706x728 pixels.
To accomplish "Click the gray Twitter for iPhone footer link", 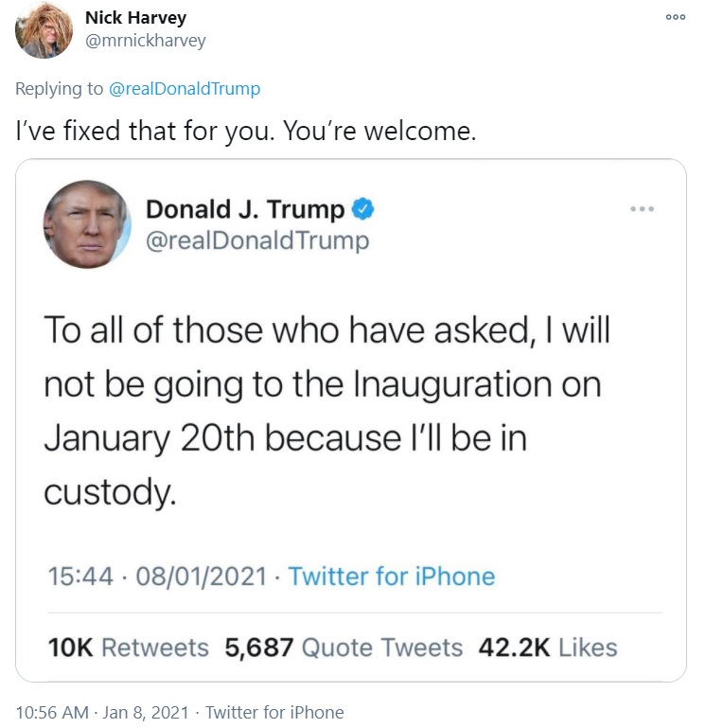I will click(x=274, y=712).
